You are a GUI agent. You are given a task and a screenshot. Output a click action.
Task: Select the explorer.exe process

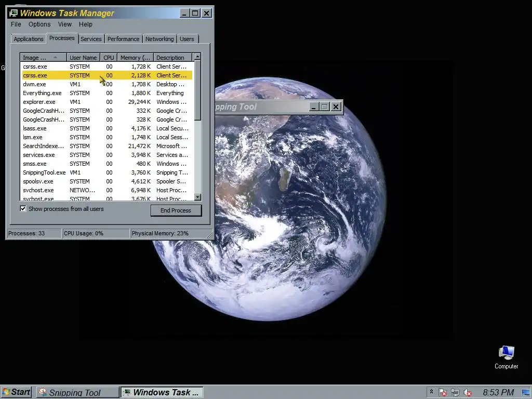[x=107, y=102]
